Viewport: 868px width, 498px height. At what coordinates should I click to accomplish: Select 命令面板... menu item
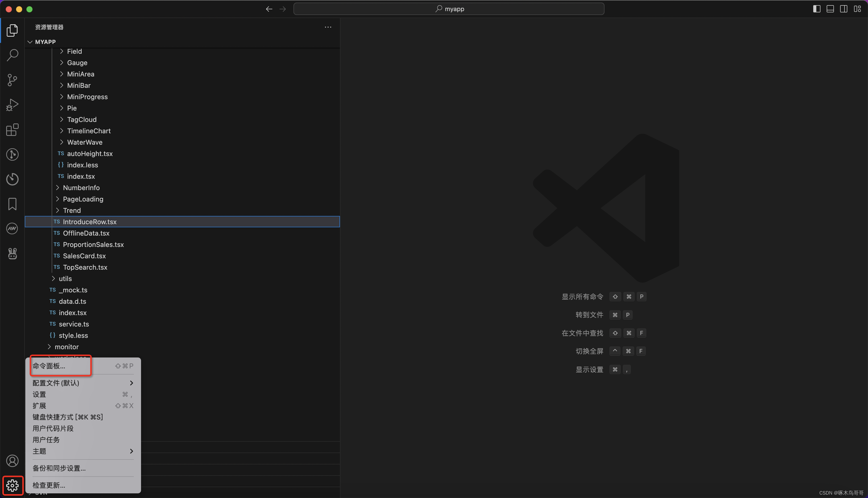tap(83, 366)
